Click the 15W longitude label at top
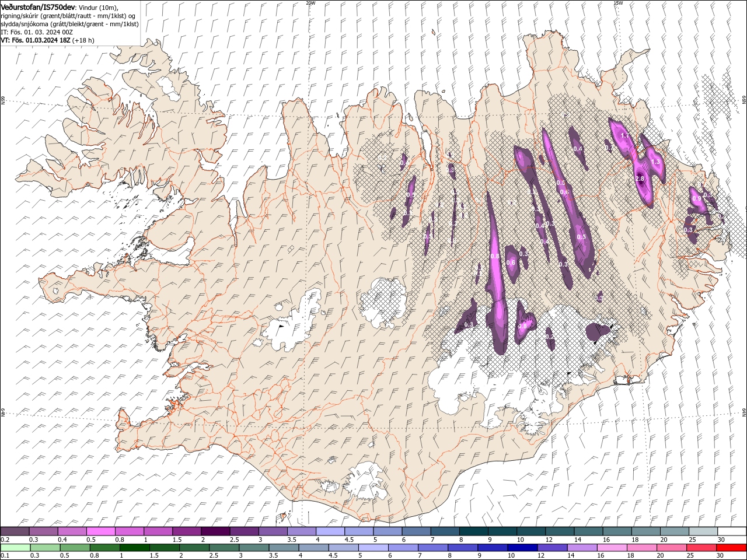This screenshot has height=560, width=747. [x=618, y=3]
